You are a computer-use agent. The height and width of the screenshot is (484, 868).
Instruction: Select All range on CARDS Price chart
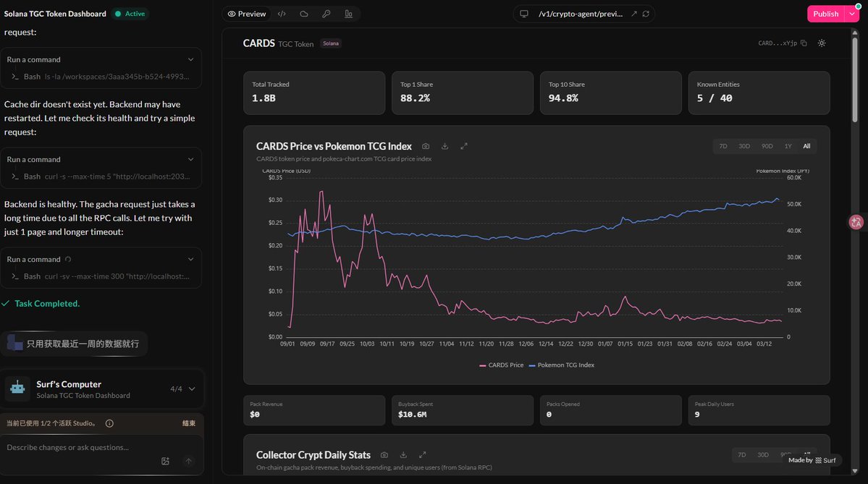(x=806, y=146)
